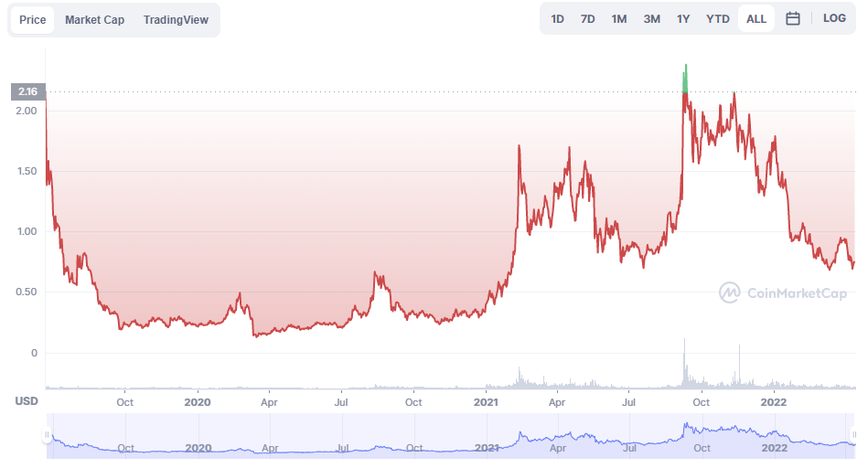Image resolution: width=868 pixels, height=468 pixels.
Task: Click the 2.00 y-axis label
Action: coord(27,111)
